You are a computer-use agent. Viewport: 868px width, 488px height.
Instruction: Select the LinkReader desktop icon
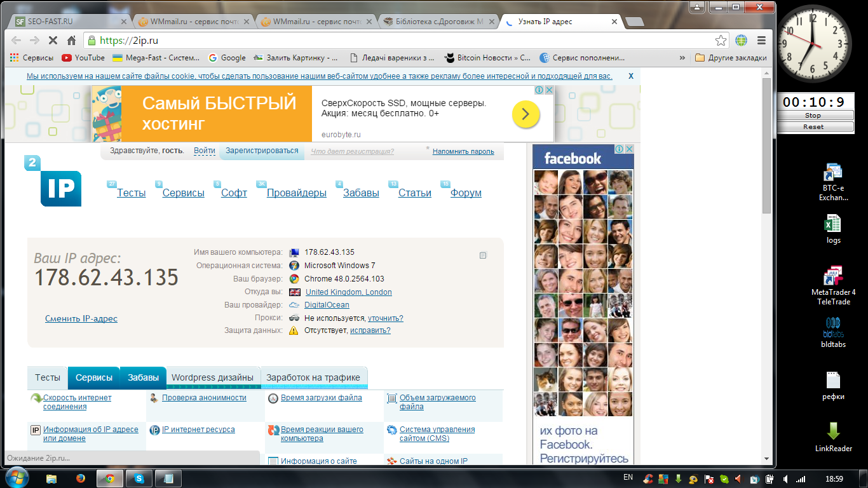tap(833, 437)
